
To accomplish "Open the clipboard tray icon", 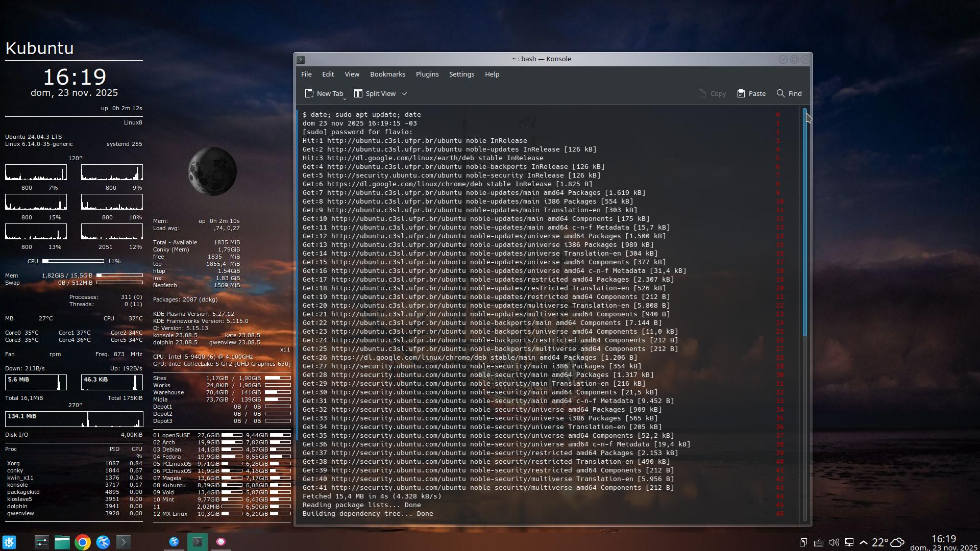I will point(803,542).
